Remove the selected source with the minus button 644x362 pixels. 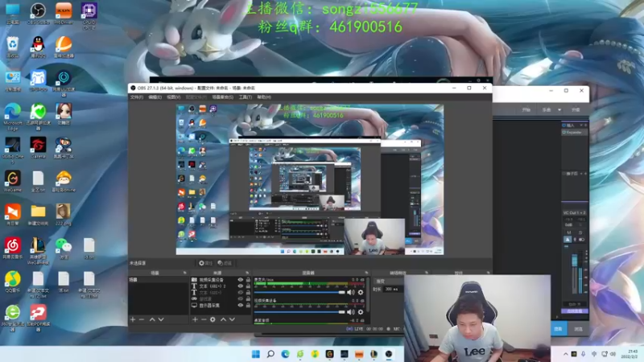[204, 319]
